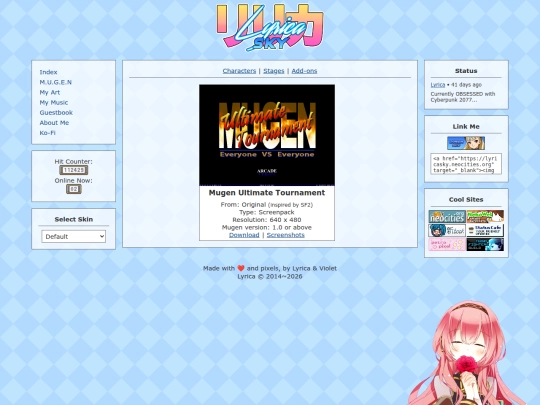Switch to the Characters section
540x405 pixels.
pos(239,71)
